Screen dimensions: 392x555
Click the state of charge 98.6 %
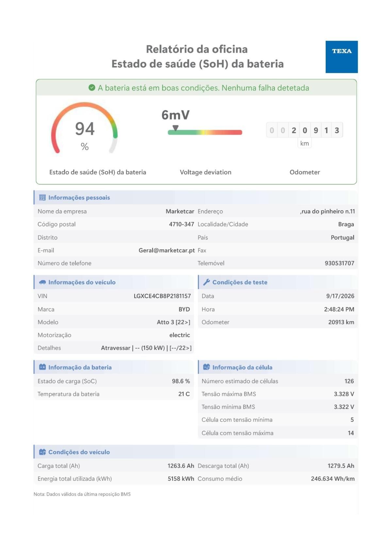pos(181,381)
